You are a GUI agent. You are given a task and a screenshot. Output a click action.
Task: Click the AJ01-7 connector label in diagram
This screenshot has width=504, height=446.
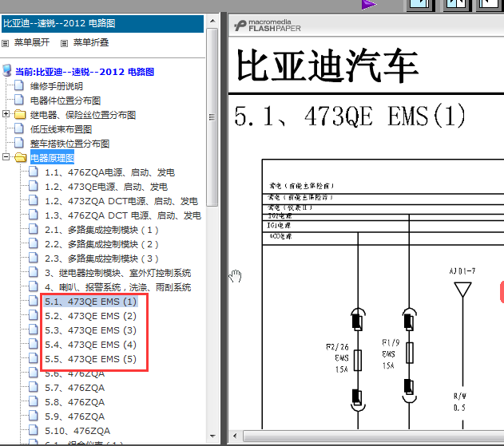pos(462,271)
